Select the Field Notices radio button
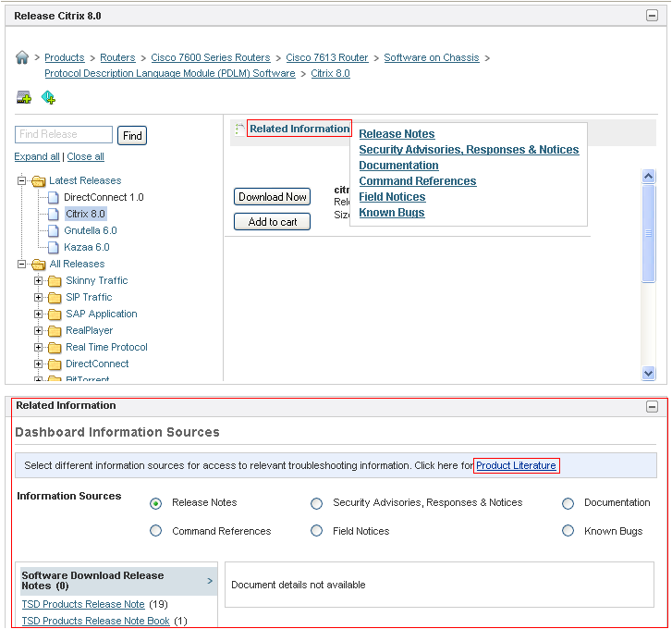Screen dimensions: 672x629 pyautogui.click(x=316, y=531)
